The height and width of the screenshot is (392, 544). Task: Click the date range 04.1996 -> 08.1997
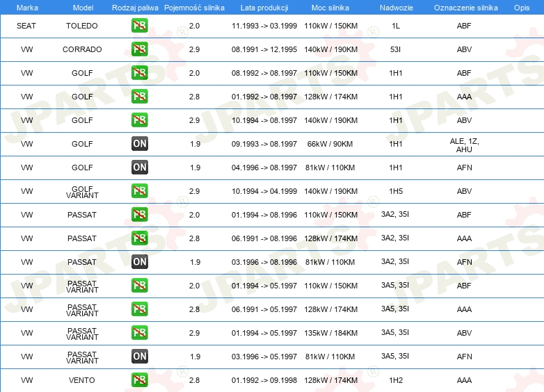(x=264, y=168)
